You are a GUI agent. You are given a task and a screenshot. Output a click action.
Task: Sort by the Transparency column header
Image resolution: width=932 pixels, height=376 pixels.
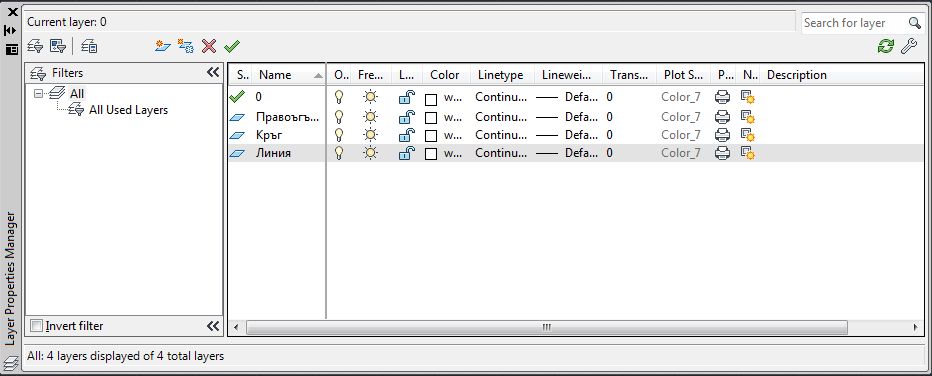pos(629,75)
